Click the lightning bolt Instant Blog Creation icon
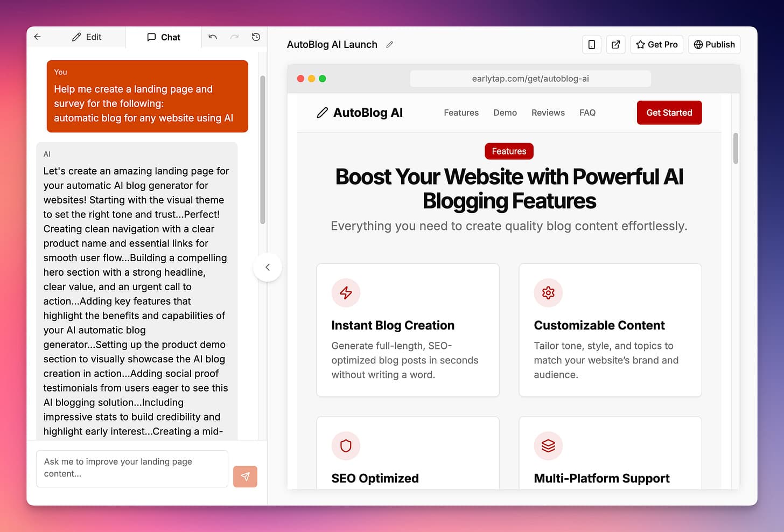This screenshot has height=532, width=784. pyautogui.click(x=346, y=293)
